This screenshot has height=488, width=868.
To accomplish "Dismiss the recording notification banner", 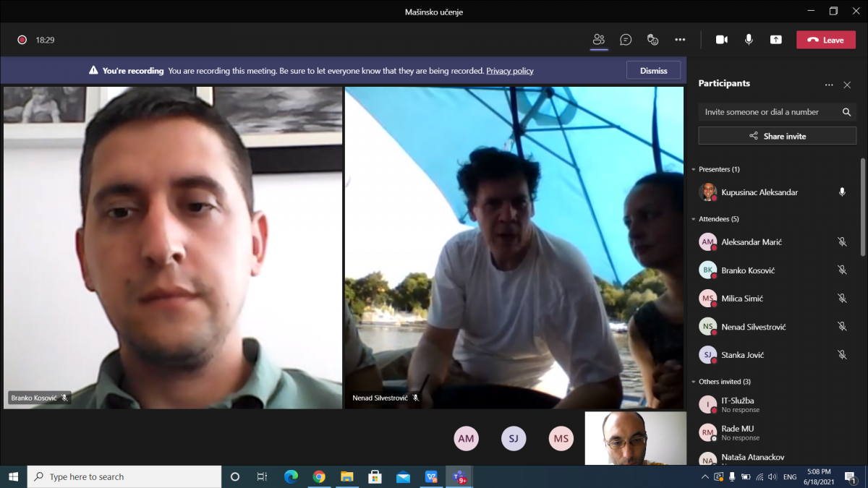I will pos(654,71).
